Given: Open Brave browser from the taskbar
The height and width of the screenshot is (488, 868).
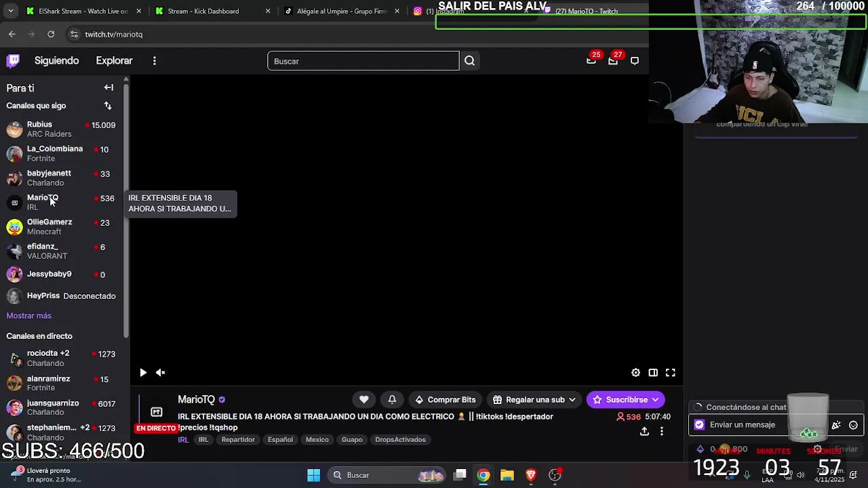Looking at the screenshot, I should [531, 475].
